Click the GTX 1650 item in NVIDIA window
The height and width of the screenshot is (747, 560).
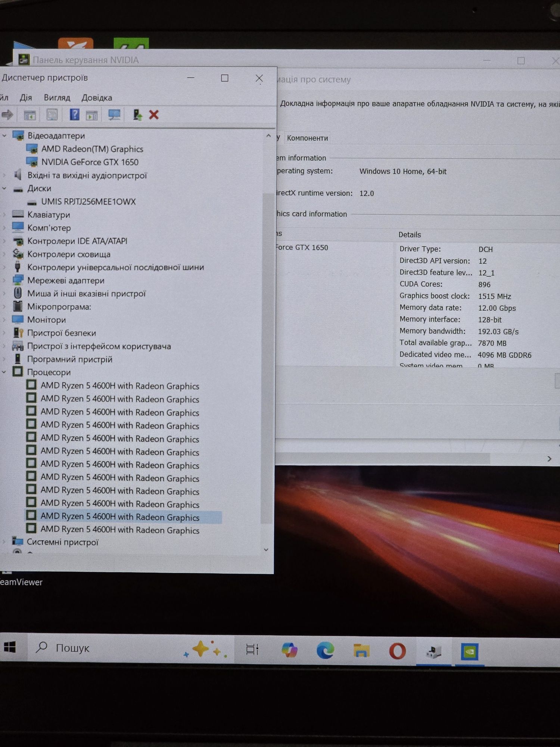(302, 248)
